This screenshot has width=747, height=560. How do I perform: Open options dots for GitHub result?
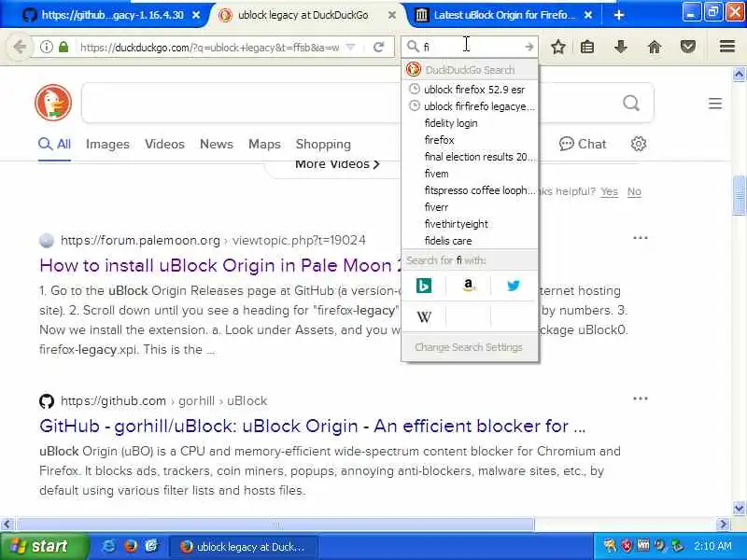[x=641, y=399]
